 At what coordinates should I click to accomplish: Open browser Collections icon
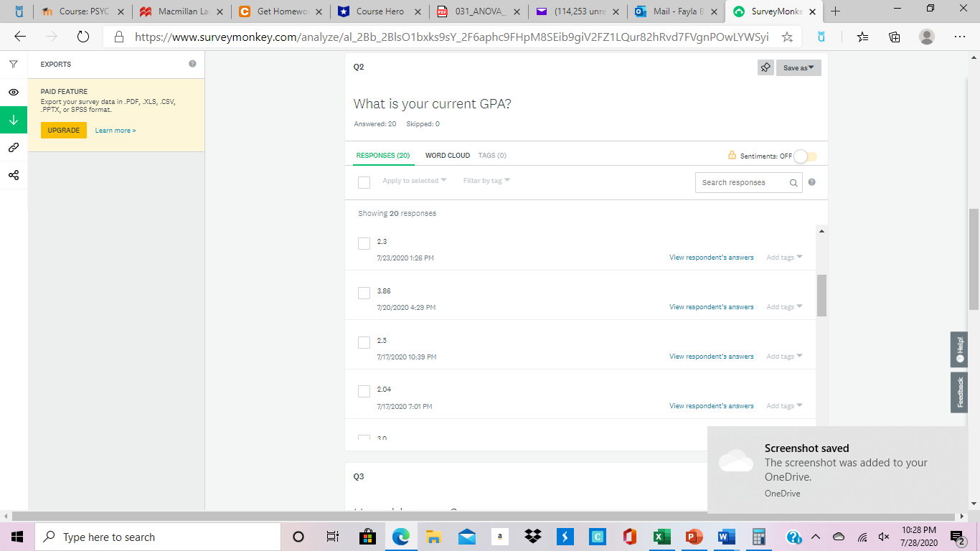point(895,37)
